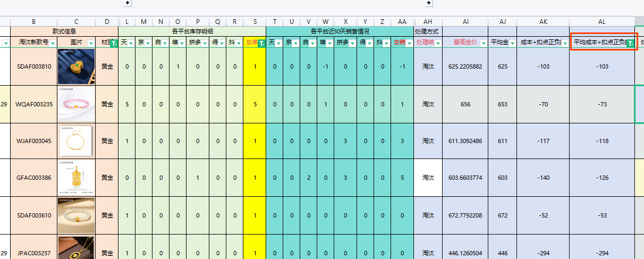Expand column group with right plus button

pos(429,3)
